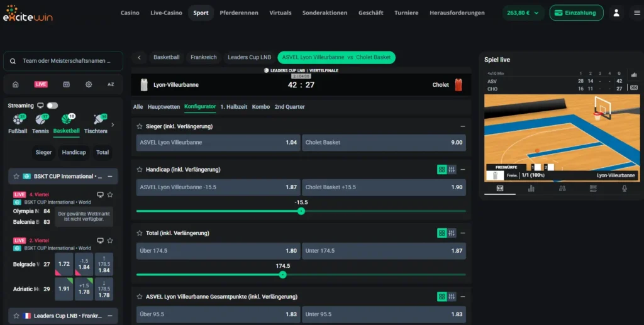Switch to the 1. Halbzeit tab
The width and height of the screenshot is (644, 325).
click(234, 107)
